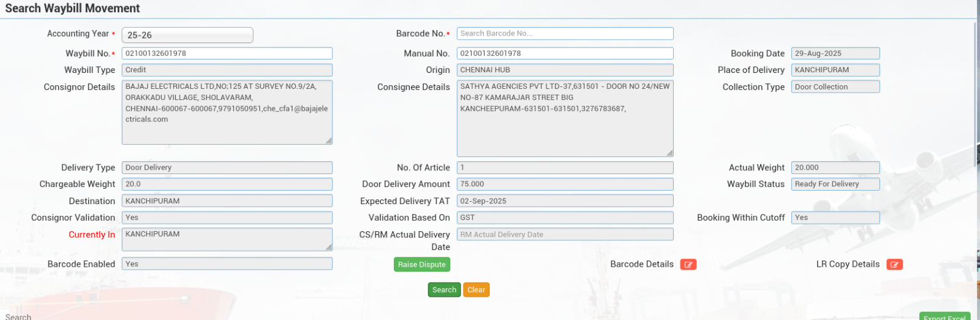Click the Currently In text area

click(227, 239)
